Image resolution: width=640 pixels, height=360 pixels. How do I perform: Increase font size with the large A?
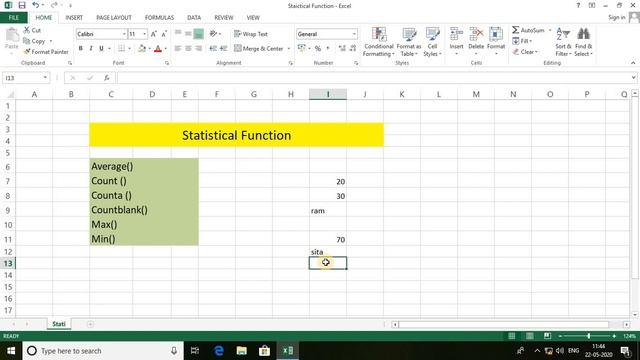(x=153, y=34)
